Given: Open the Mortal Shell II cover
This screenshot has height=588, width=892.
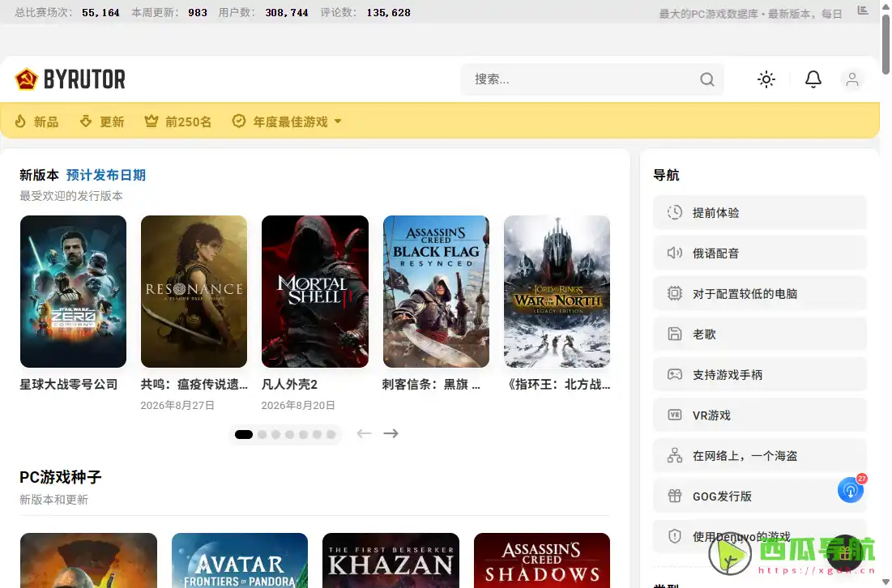Looking at the screenshot, I should click(x=315, y=291).
